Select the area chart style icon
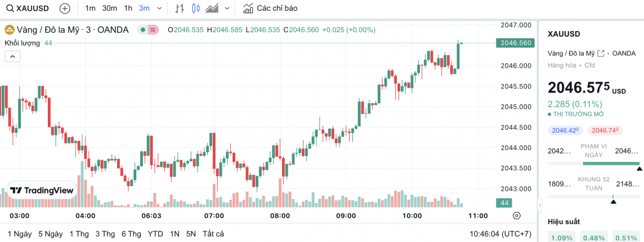644x242 pixels. [x=212, y=8]
